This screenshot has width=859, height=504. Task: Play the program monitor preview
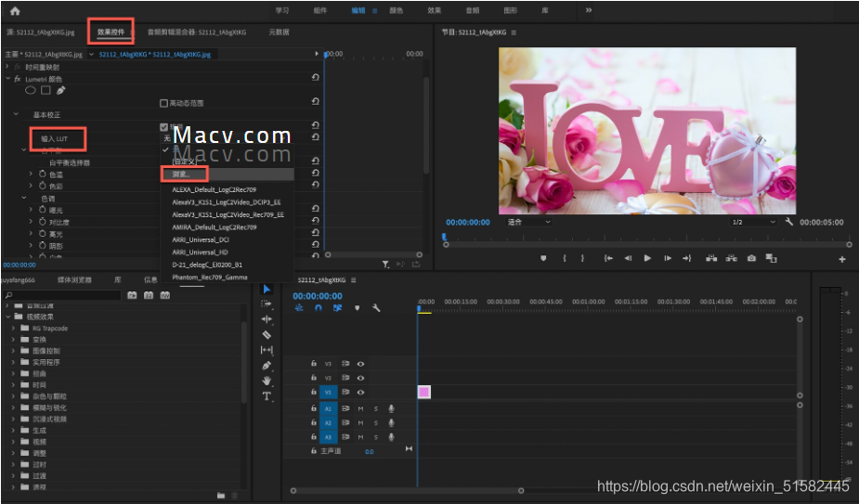[x=647, y=258]
